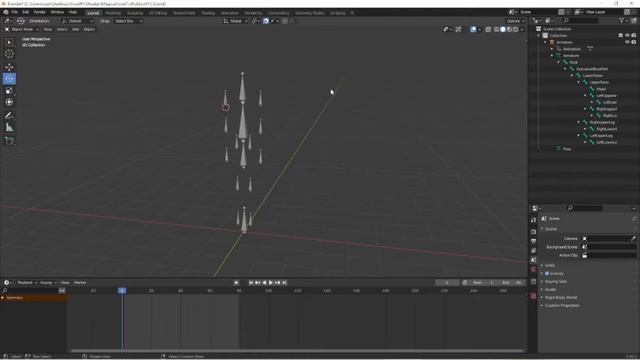Switch to rendered viewport shading
The width and height of the screenshot is (640, 360).
(x=516, y=29)
